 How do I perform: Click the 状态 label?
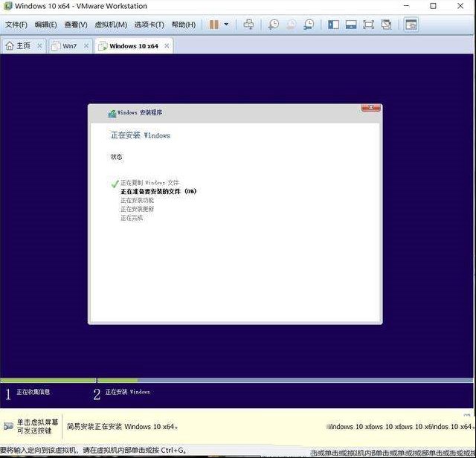(117, 157)
